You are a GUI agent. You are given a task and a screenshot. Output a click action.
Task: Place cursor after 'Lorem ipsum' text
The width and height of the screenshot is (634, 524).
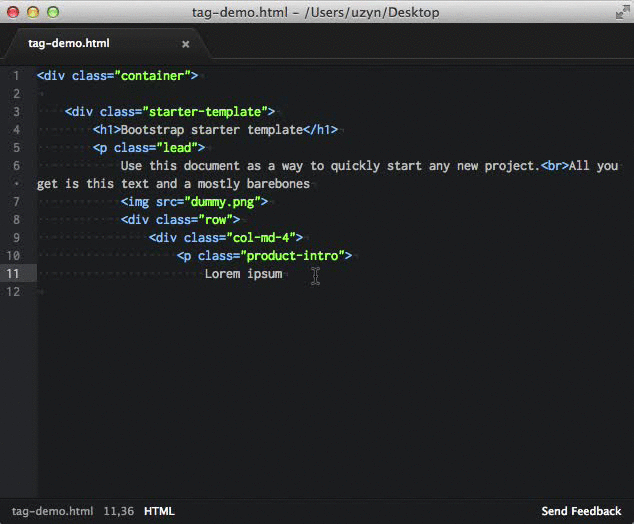pos(283,274)
